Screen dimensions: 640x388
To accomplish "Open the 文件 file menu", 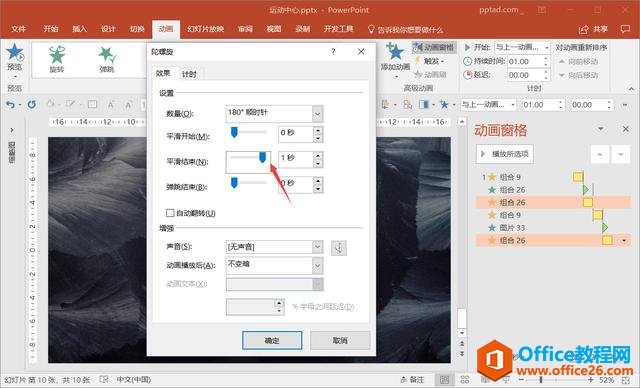I will 18,29.
